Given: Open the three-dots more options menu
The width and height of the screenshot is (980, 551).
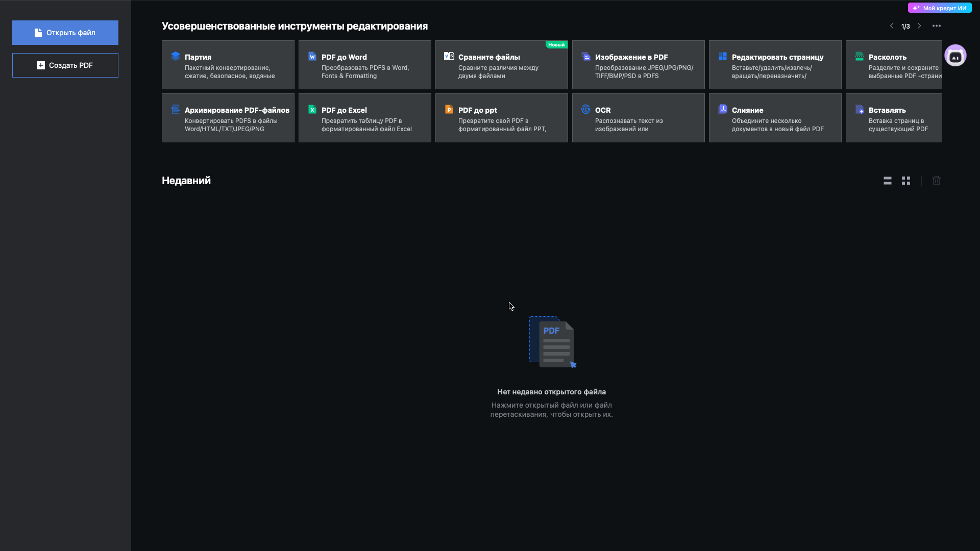Looking at the screenshot, I should [937, 26].
